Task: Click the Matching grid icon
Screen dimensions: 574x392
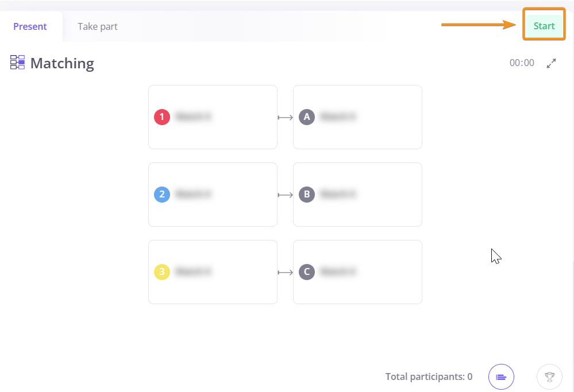Action: tap(18, 62)
